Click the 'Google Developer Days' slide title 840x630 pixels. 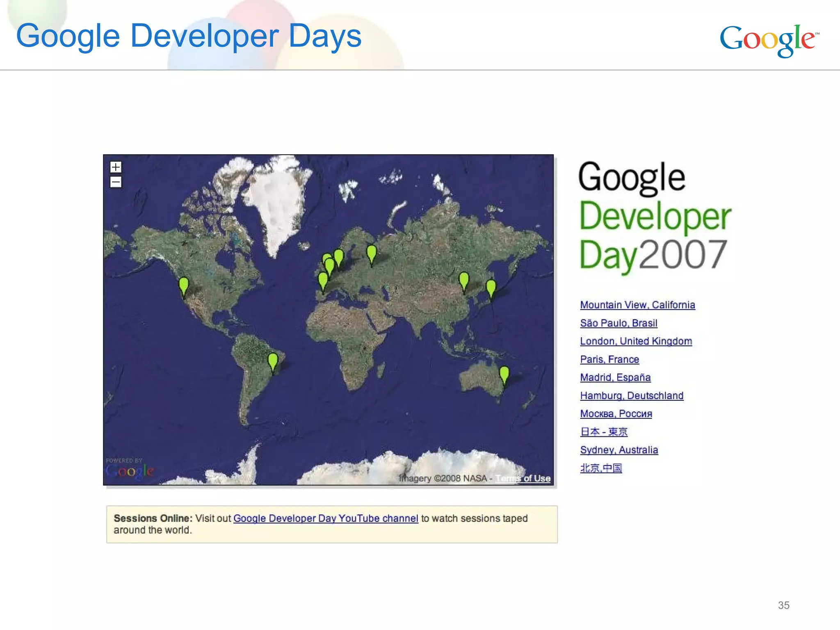(x=189, y=36)
